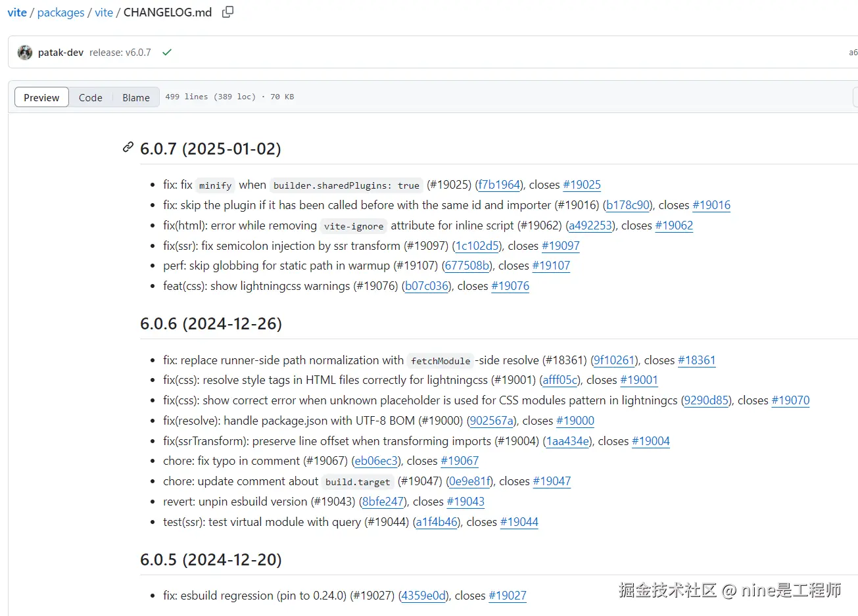This screenshot has height=616, width=858.
Task: Click the anchor link icon beside 6.0.7 heading
Action: click(128, 147)
